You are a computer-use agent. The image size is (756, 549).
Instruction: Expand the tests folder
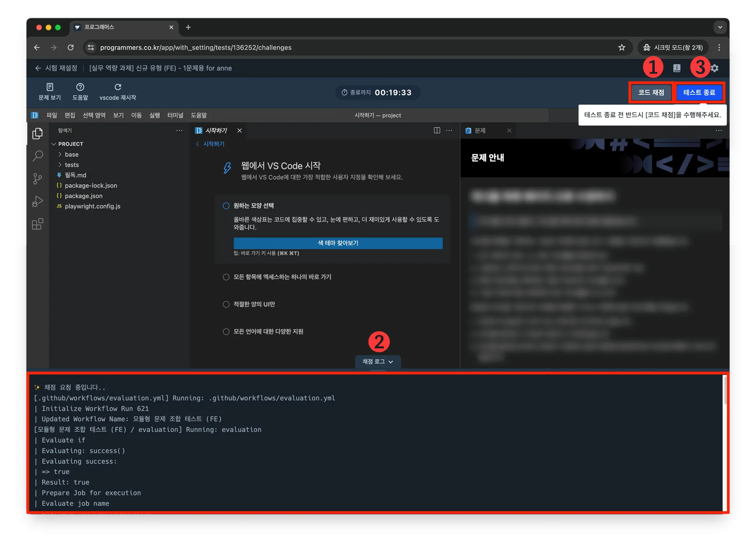point(71,165)
